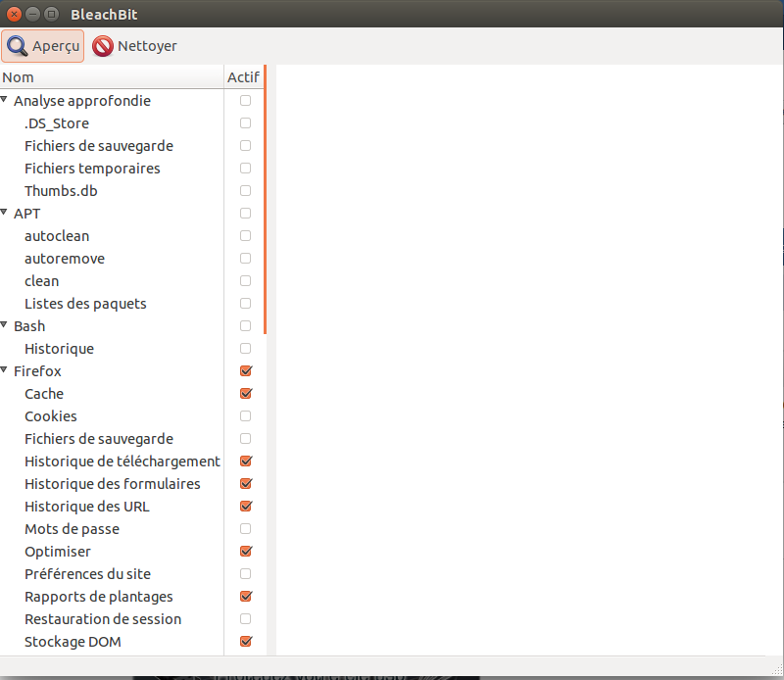Click the Actif column header

243,77
